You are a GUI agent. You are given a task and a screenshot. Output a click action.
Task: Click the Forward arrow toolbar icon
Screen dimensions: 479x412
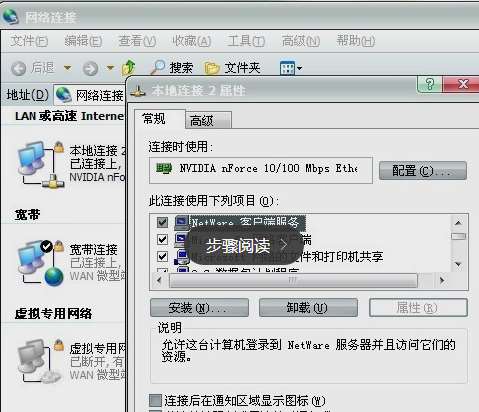(90, 69)
